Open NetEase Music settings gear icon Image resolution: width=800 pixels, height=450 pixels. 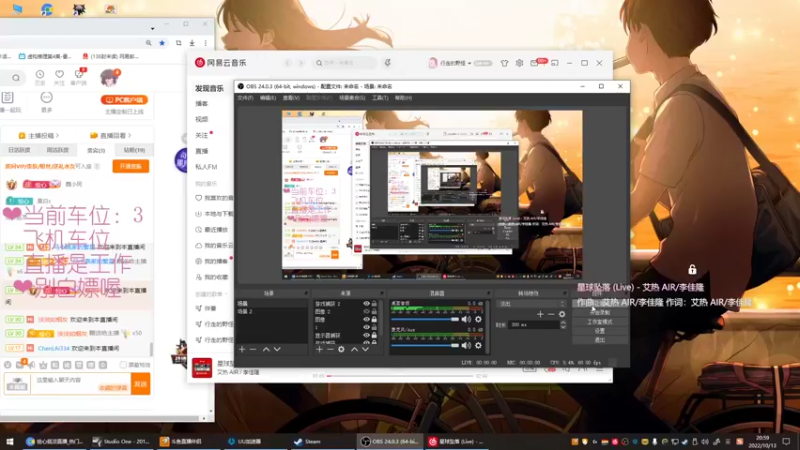(519, 63)
